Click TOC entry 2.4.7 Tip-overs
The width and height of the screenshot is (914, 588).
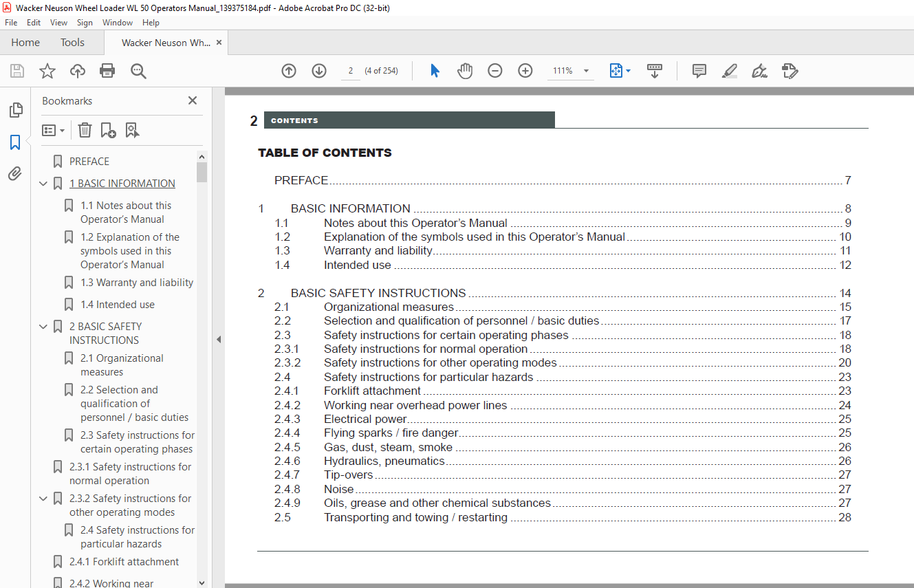pyautogui.click(x=563, y=475)
